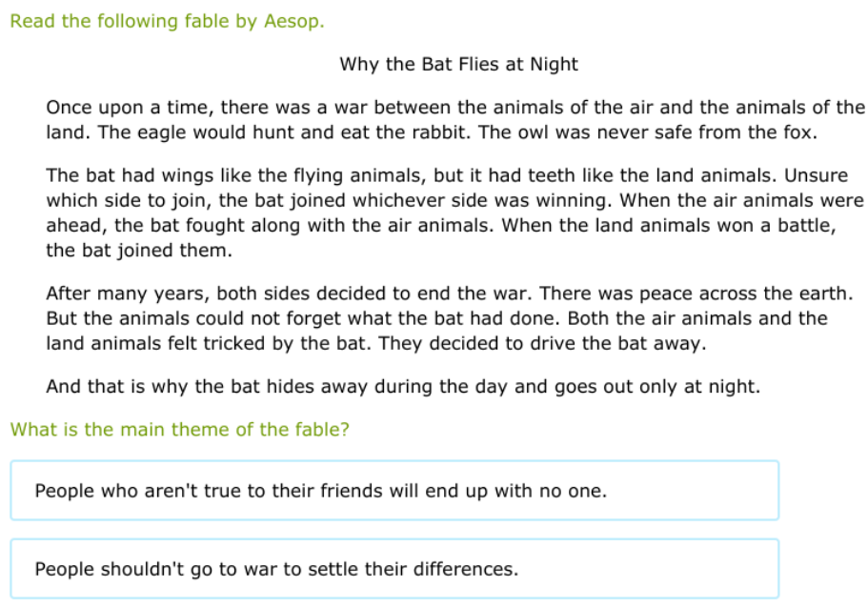Click the paragraph beginning 'Once upon a time'
The image size is (868, 608).
click(x=454, y=120)
